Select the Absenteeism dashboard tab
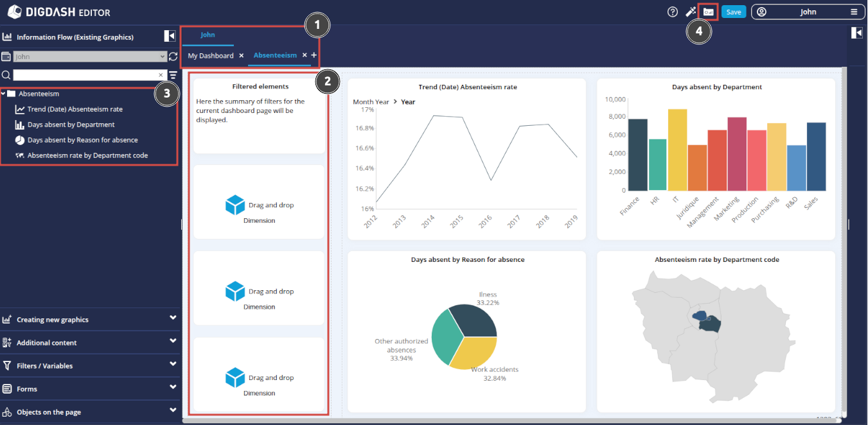The height and width of the screenshot is (425, 868). click(275, 56)
